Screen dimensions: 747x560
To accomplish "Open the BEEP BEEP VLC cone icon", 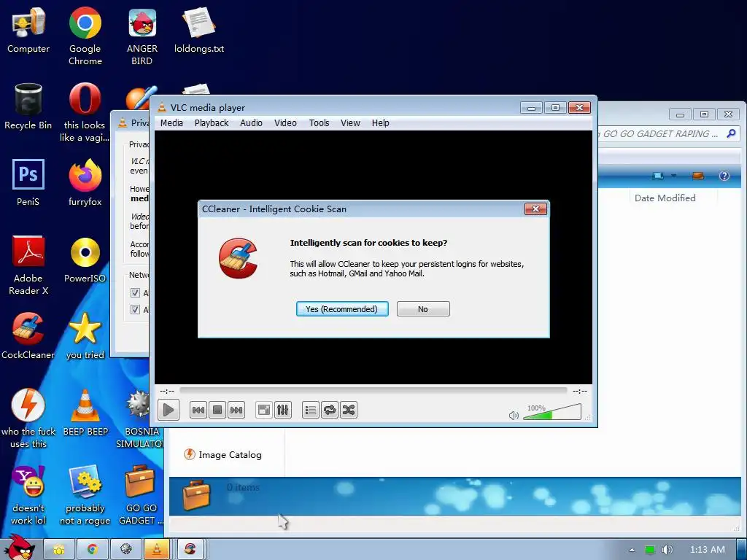I will point(85,413).
